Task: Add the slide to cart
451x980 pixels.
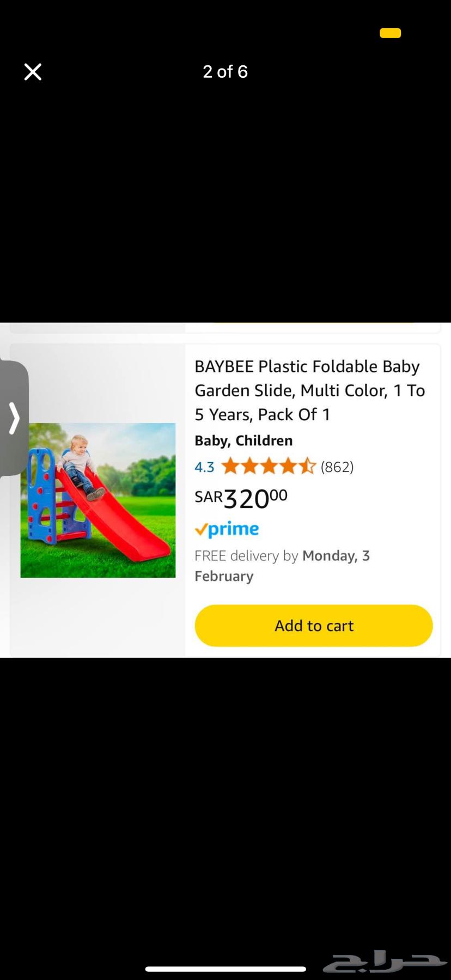Action: click(314, 626)
